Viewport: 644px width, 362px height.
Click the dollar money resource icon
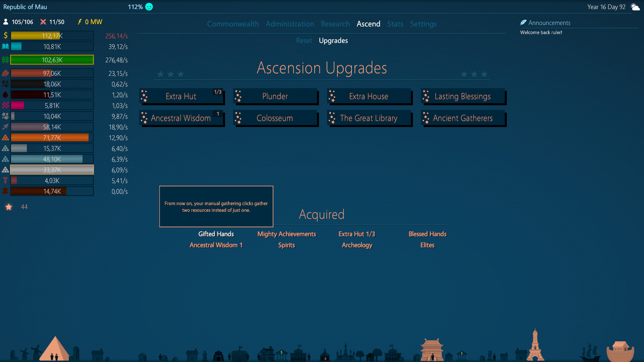pyautogui.click(x=5, y=36)
